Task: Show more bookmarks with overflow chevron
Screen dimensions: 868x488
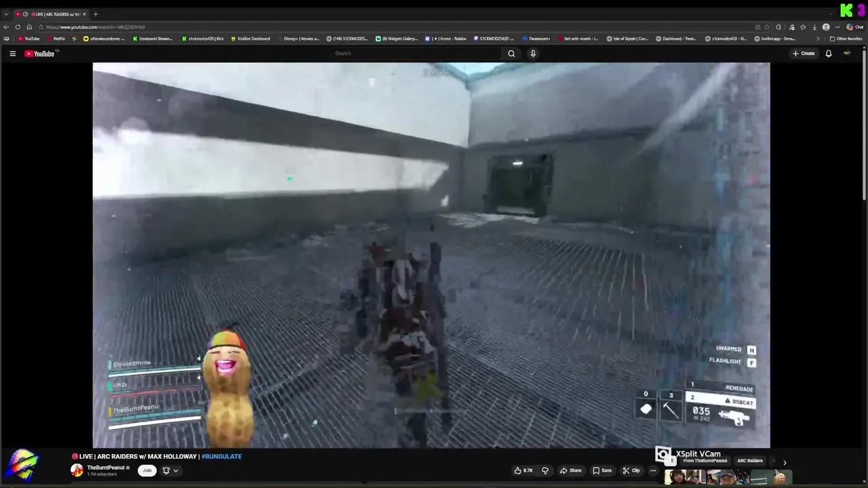Action: (818, 39)
